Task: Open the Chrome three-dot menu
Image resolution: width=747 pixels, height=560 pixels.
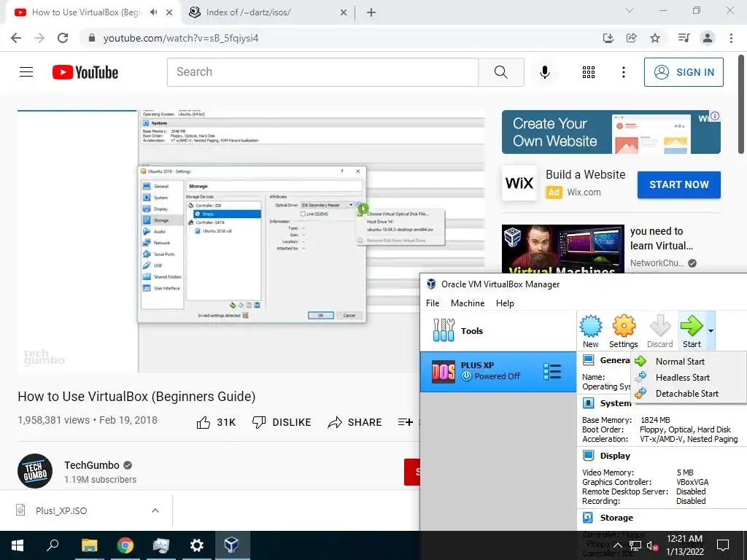Action: click(x=731, y=38)
